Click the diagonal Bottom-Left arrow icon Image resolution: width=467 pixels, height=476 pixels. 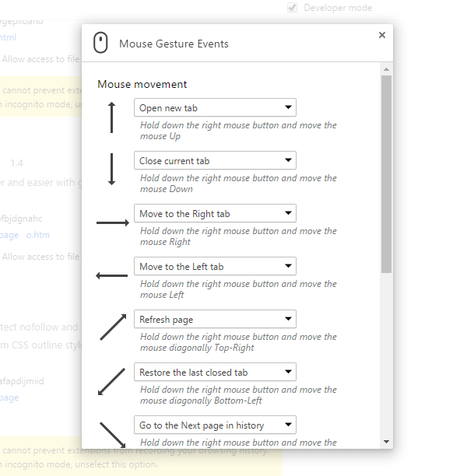pos(113,381)
